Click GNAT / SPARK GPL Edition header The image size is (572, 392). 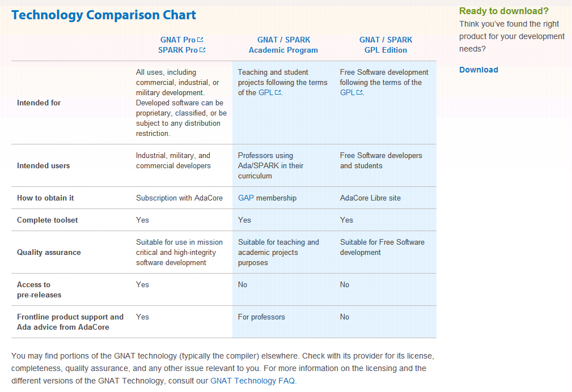[x=385, y=45]
